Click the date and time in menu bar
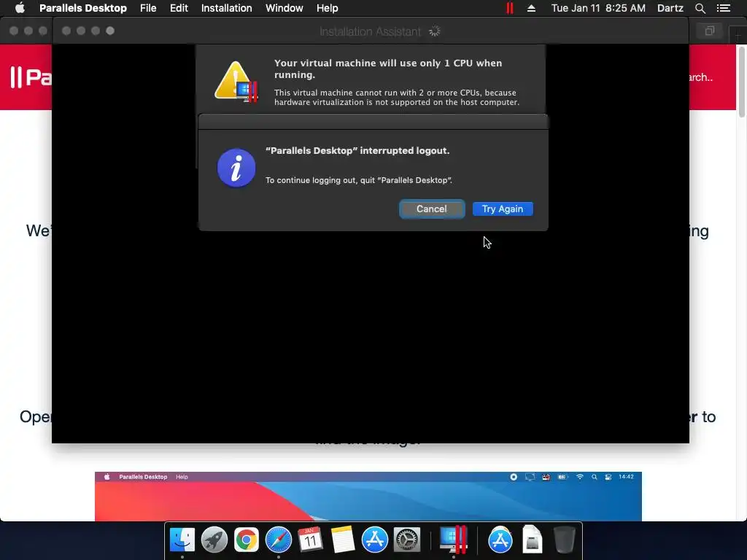 [598, 8]
